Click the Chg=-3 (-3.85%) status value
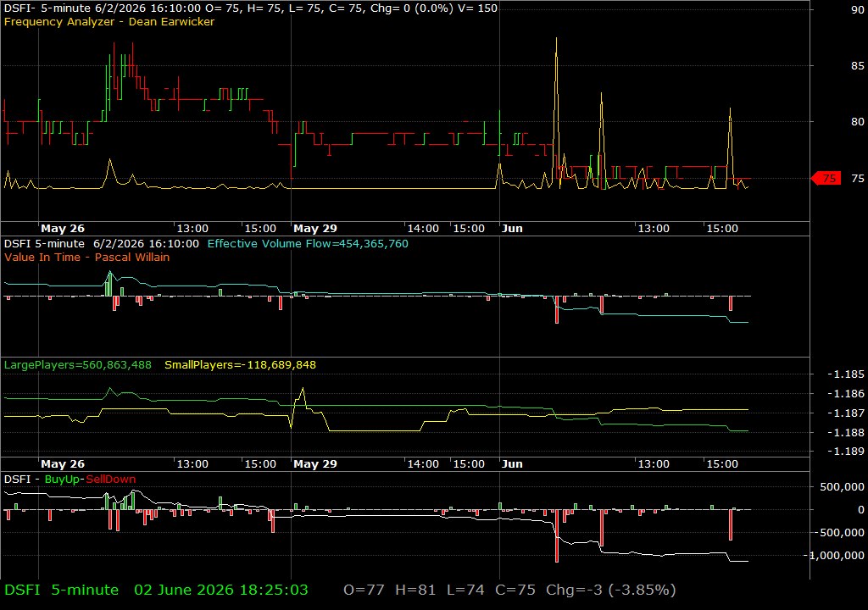 coord(610,590)
